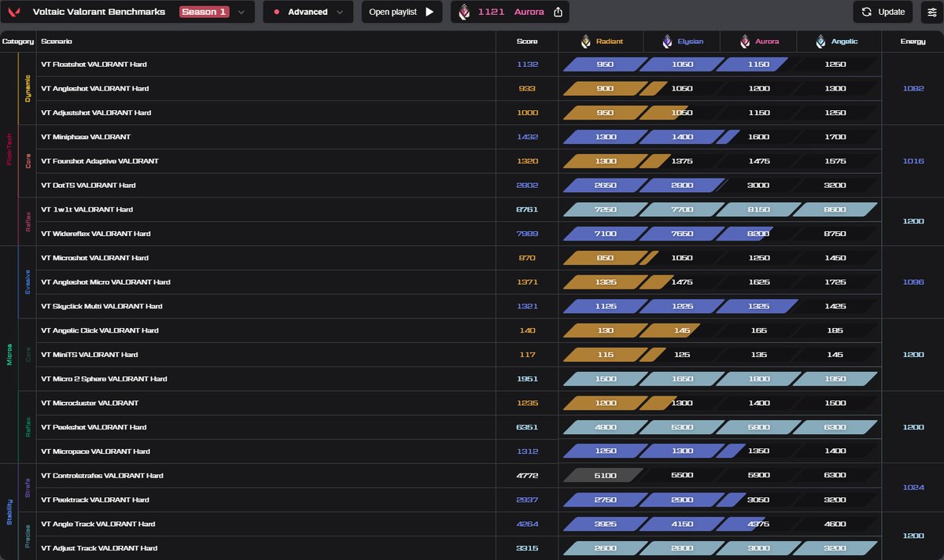944x560 pixels.
Task: Click the Dynamic subcategory label
Action: pos(28,89)
